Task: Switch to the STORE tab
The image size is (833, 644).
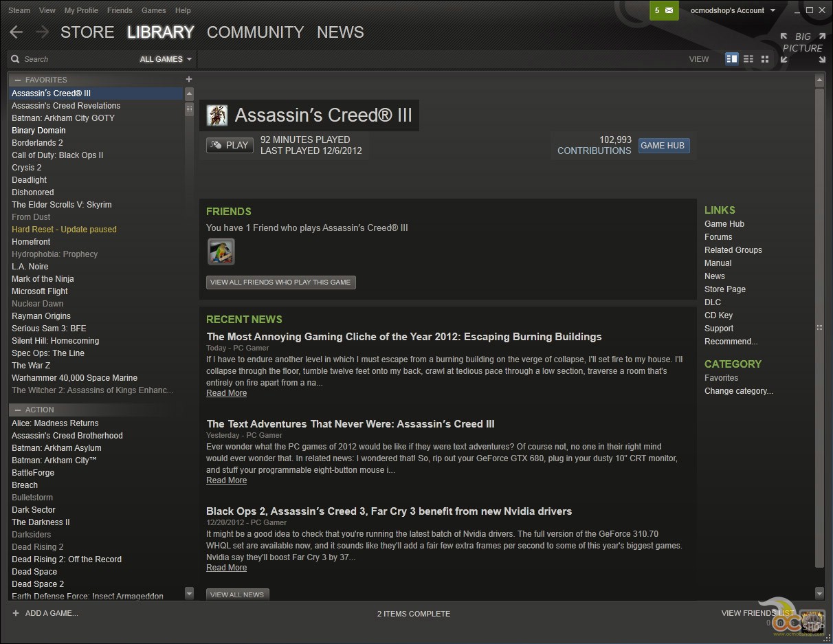Action: tap(87, 32)
